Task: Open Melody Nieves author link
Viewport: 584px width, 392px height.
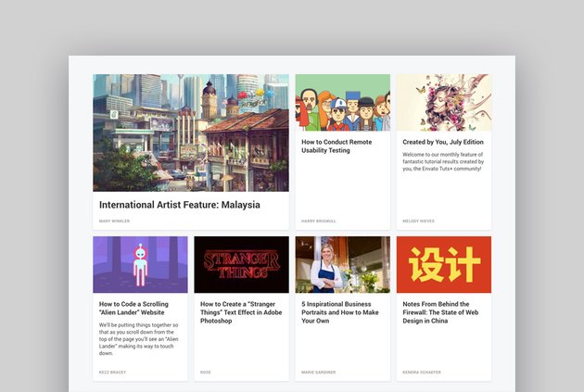Action: pos(418,221)
